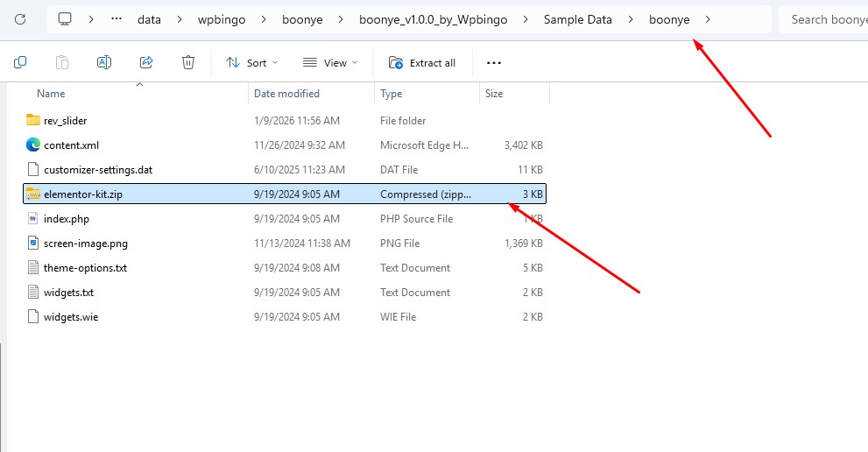Click the Delete trash icon

[188, 62]
